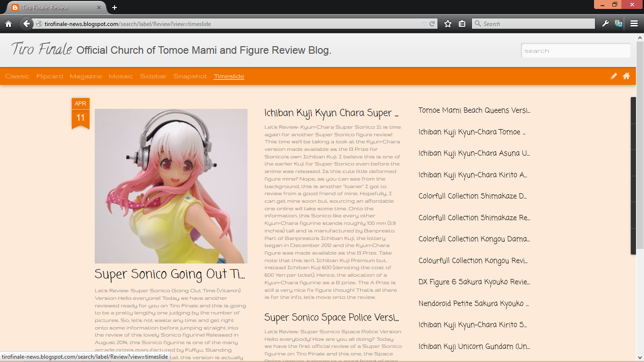Go back with the browser back arrow
Screen dimensions: 644x362
pyautogui.click(x=26, y=24)
